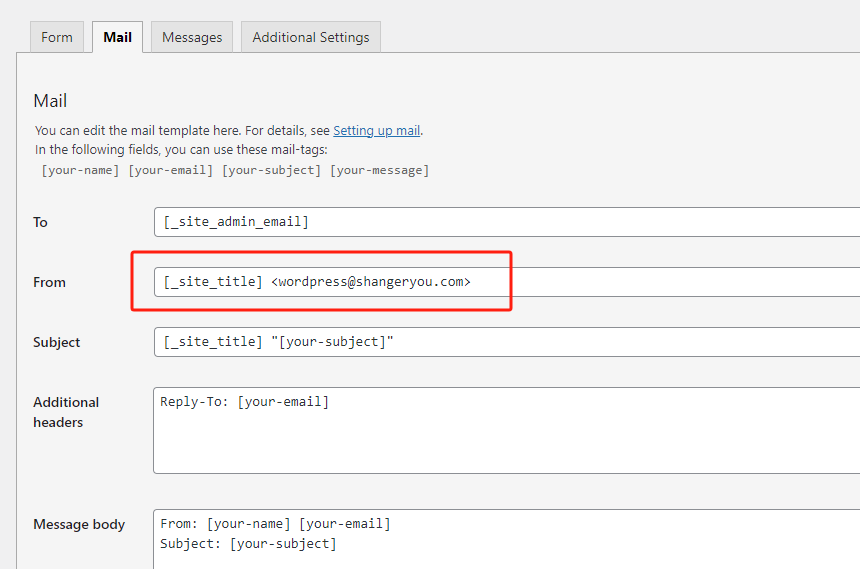Select the [your-email] mail-tag
This screenshot has height=569, width=860.
[171, 170]
